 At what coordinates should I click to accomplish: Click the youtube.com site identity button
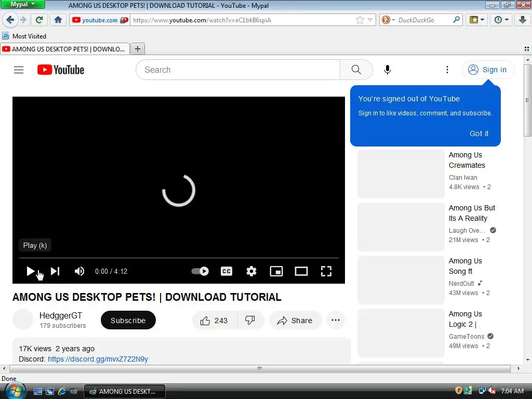99,20
